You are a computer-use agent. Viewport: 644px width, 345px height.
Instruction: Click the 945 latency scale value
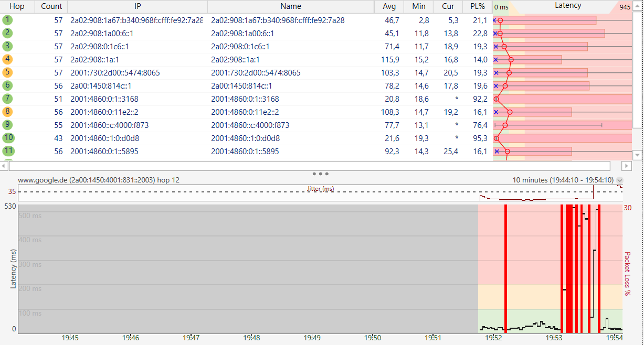click(x=625, y=7)
